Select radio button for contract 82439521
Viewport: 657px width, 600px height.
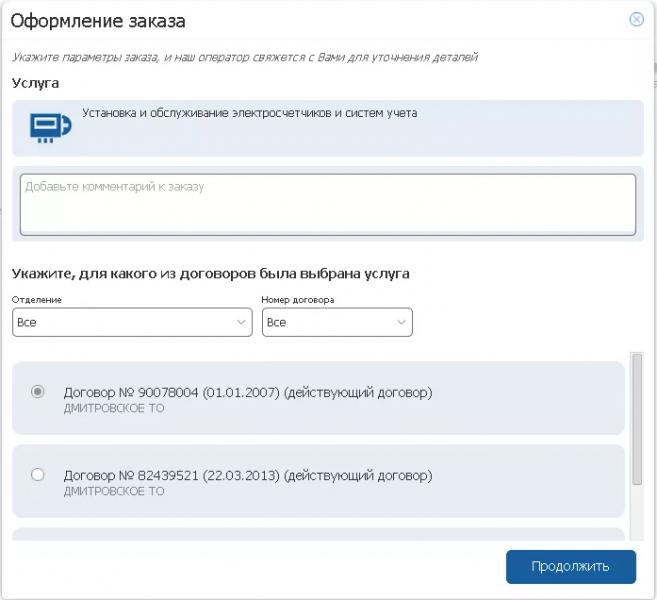click(38, 474)
